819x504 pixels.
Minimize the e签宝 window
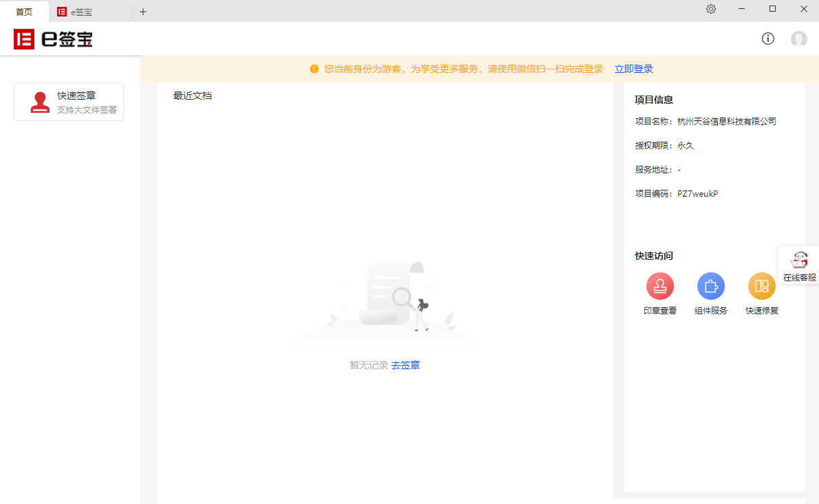click(x=742, y=9)
